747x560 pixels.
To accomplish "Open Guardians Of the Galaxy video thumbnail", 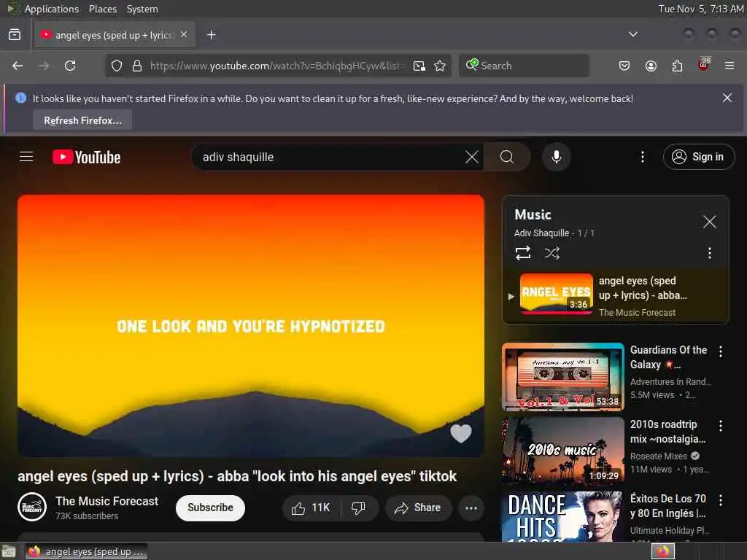I will click(x=562, y=377).
